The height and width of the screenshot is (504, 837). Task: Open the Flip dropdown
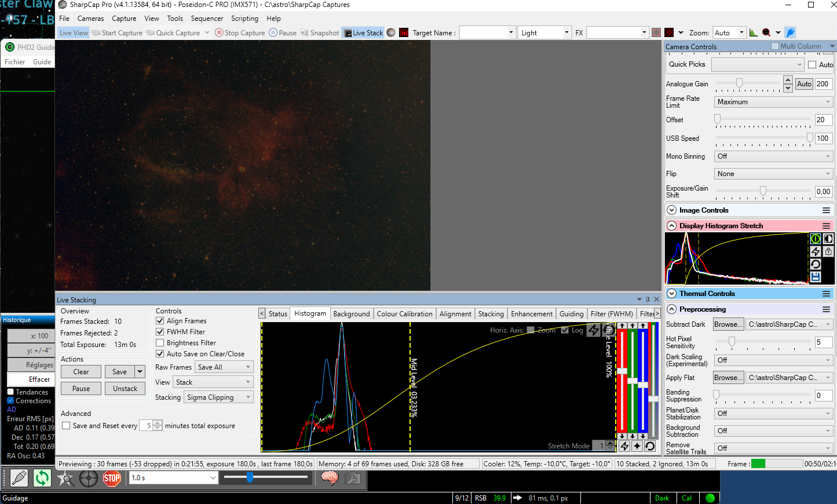(773, 174)
